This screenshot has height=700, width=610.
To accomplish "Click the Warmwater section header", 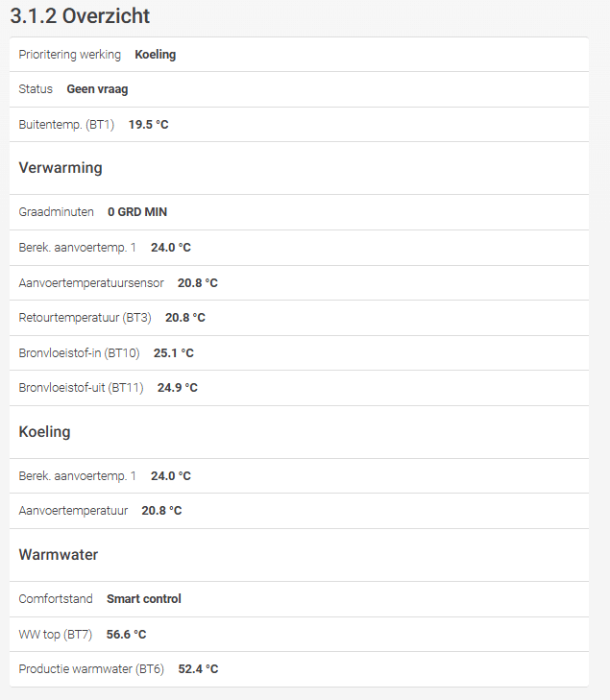I will [x=59, y=555].
